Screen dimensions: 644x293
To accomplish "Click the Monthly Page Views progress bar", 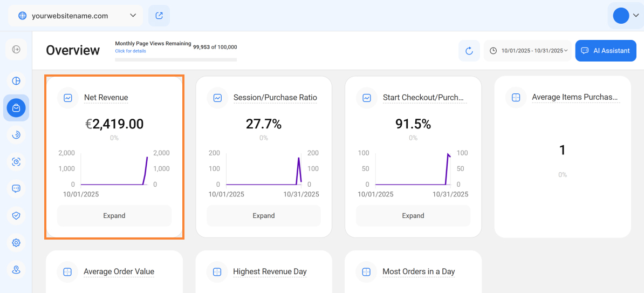I will click(176, 60).
